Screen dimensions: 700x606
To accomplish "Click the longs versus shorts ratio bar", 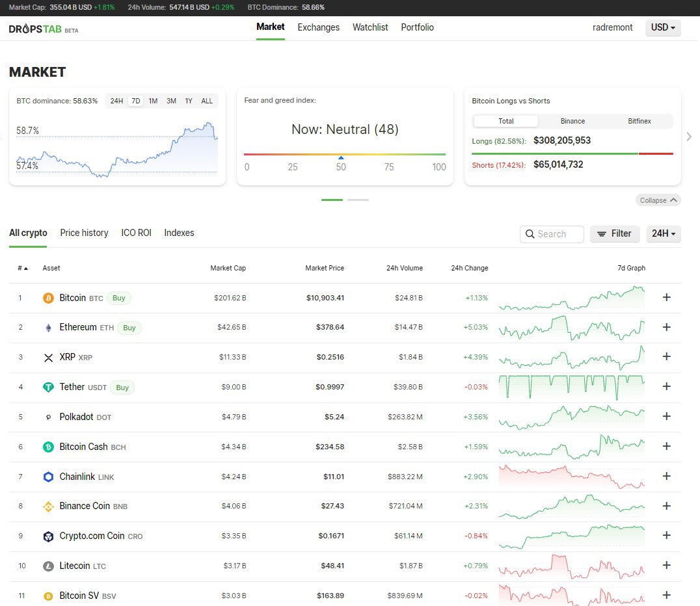I will coord(572,153).
